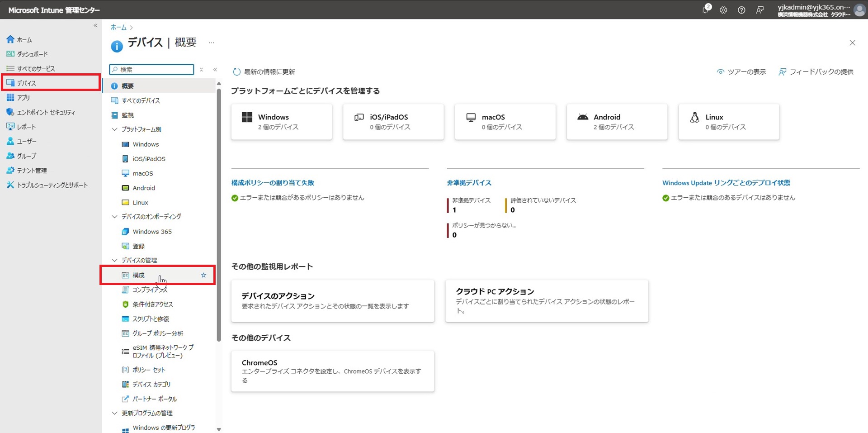Click 最新の情報に更新 refresh button
The height and width of the screenshot is (433, 868).
click(264, 71)
